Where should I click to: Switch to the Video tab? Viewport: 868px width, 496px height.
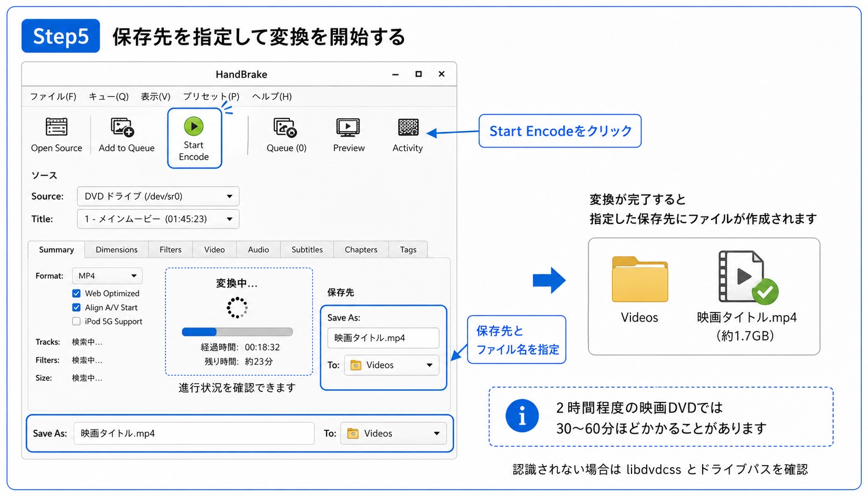click(215, 250)
